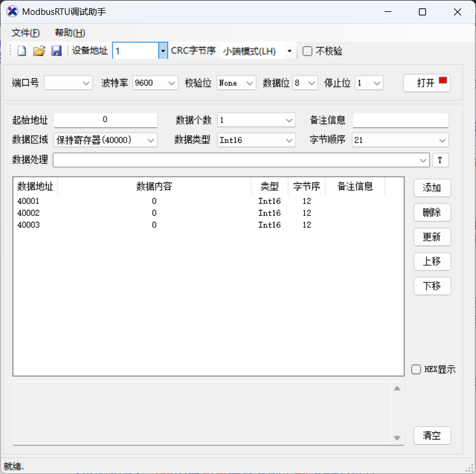The height and width of the screenshot is (474, 476).
Task: Click the 字节序 column header
Action: click(x=306, y=186)
